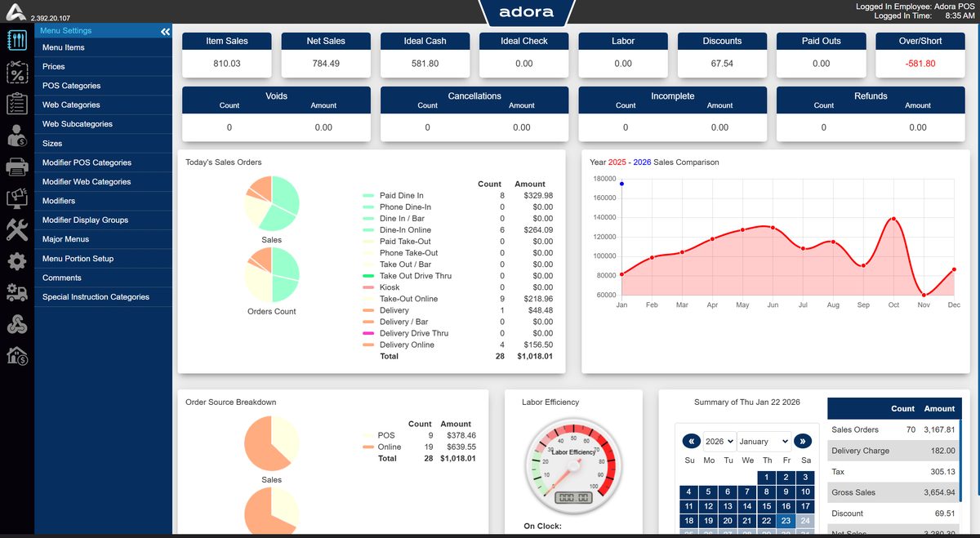
Task: Open Menu Portion Setup entry
Action: point(103,259)
